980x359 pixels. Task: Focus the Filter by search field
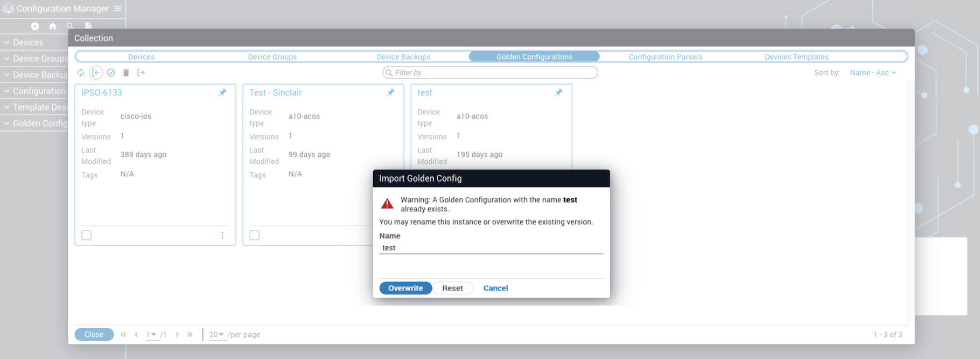coord(490,73)
